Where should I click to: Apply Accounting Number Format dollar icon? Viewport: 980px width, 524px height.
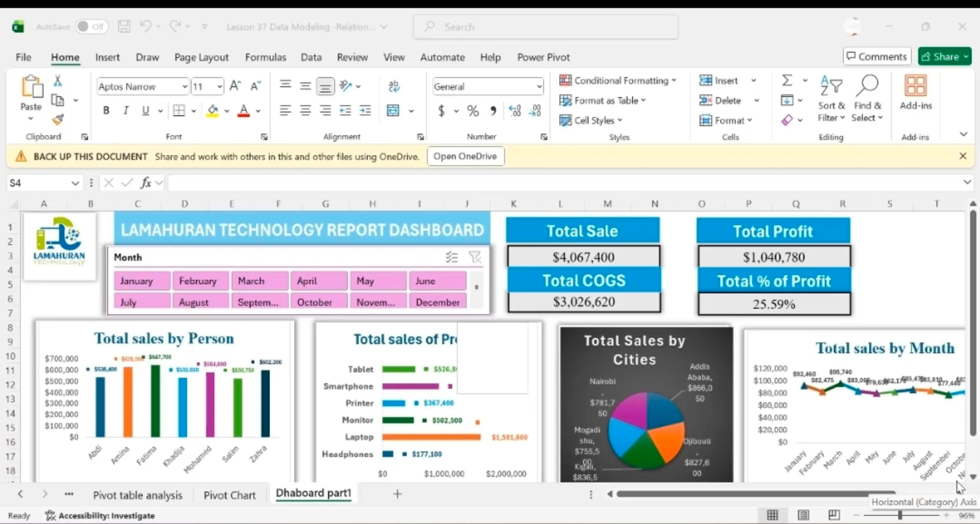(x=441, y=111)
